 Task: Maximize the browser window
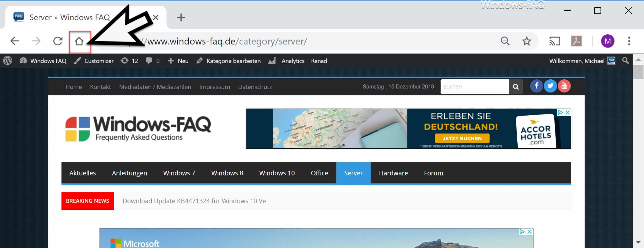click(x=598, y=10)
